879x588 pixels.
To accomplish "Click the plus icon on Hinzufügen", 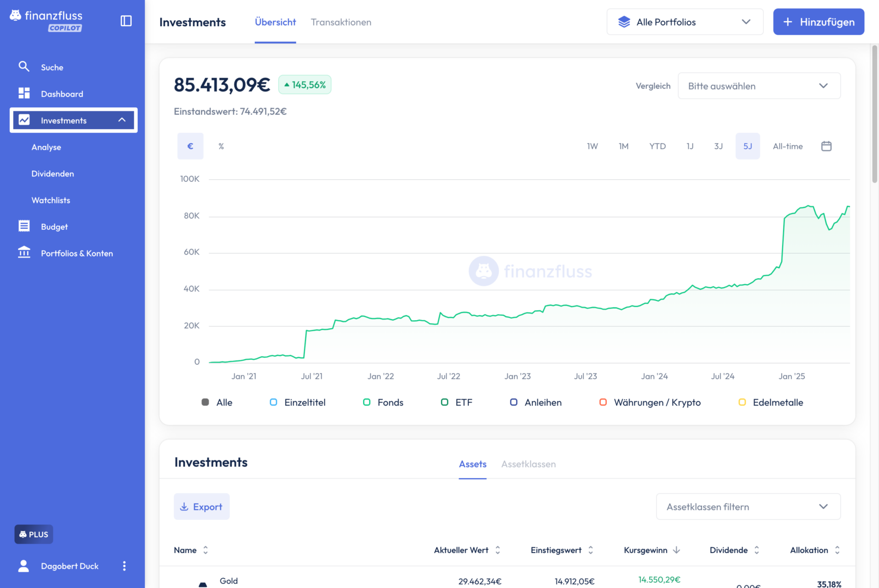I will (788, 22).
